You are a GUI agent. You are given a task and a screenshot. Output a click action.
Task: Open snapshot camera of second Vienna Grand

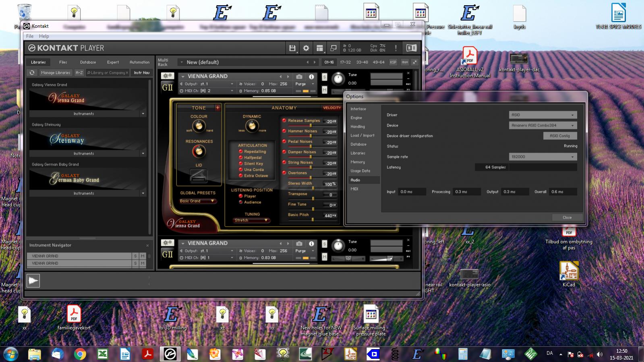[299, 243]
